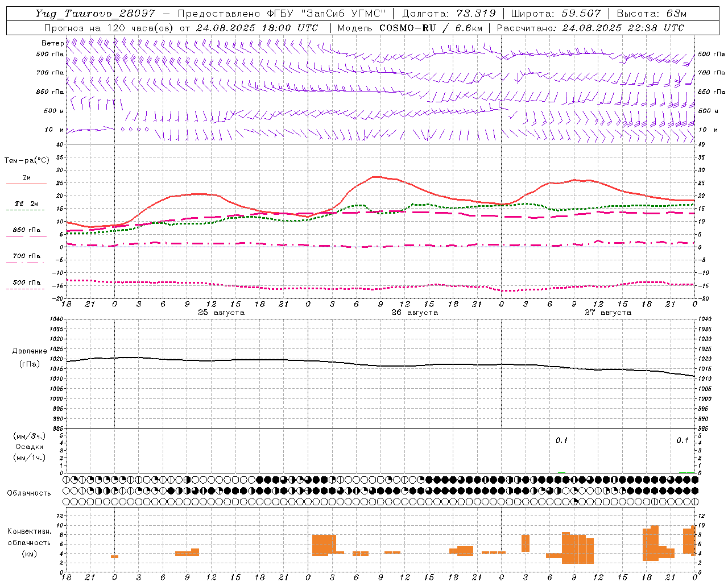Click the '27 августа' date label
The height and width of the screenshot is (582, 728).
coord(608,313)
